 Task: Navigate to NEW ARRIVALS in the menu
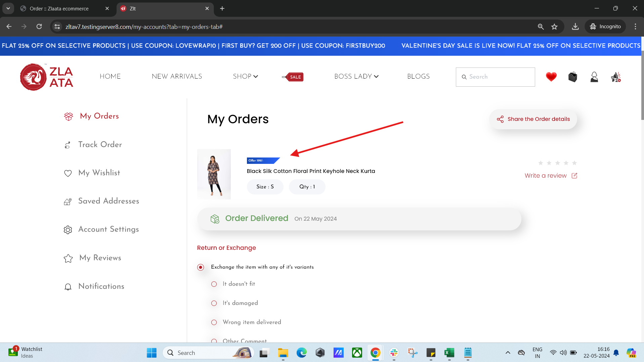pyautogui.click(x=177, y=77)
